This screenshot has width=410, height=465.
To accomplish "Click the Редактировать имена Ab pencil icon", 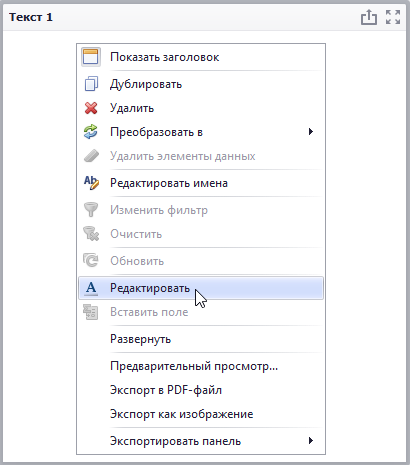I will point(91,183).
